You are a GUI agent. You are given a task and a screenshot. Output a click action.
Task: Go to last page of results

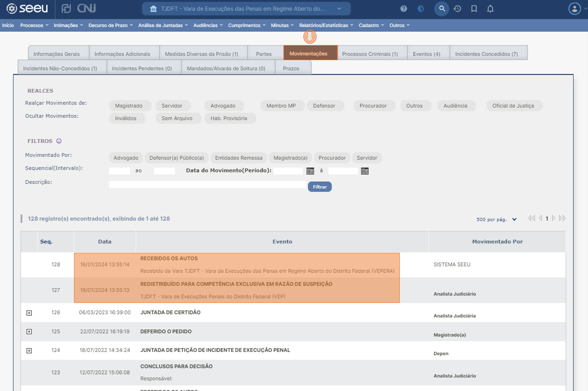[562, 218]
